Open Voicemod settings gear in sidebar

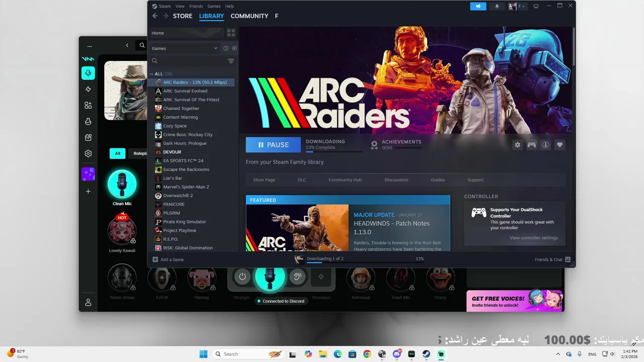tap(88, 153)
